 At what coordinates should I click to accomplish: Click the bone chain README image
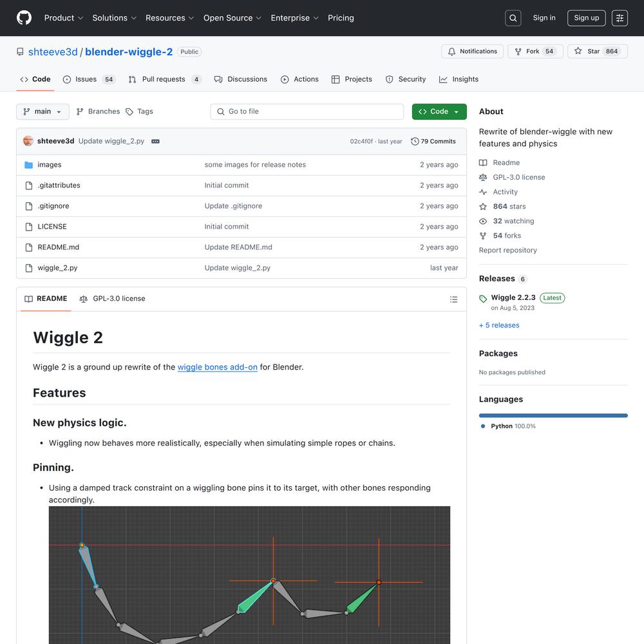point(249,575)
